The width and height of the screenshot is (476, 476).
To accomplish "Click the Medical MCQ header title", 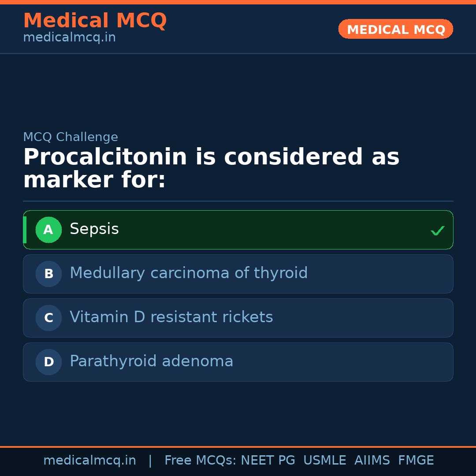I will pyautogui.click(x=95, y=21).
